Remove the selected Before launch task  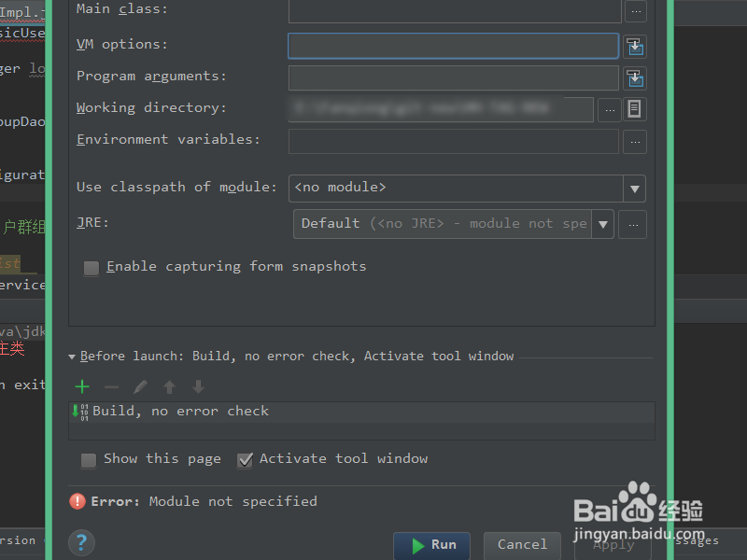coord(110,385)
